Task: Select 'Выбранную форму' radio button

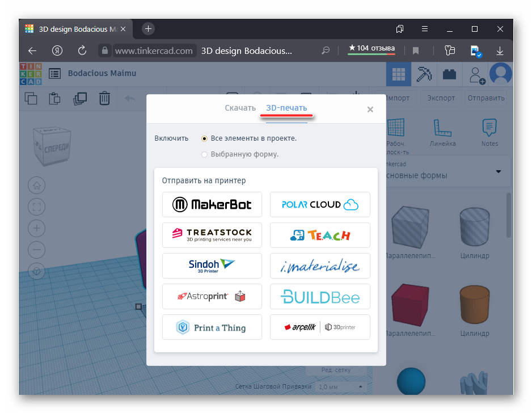Action: coord(204,154)
